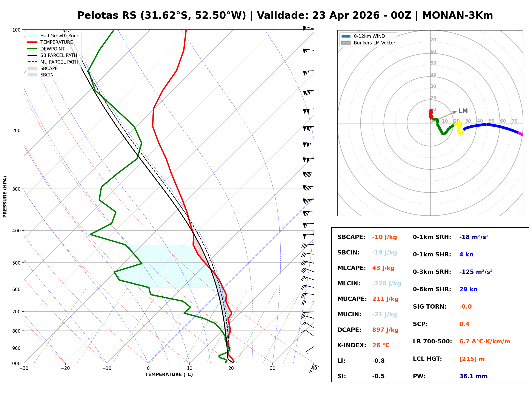Click the SB PARCEL PATH legend entry
Image resolution: width=532 pixels, height=393 pixels.
pyautogui.click(x=32, y=55)
